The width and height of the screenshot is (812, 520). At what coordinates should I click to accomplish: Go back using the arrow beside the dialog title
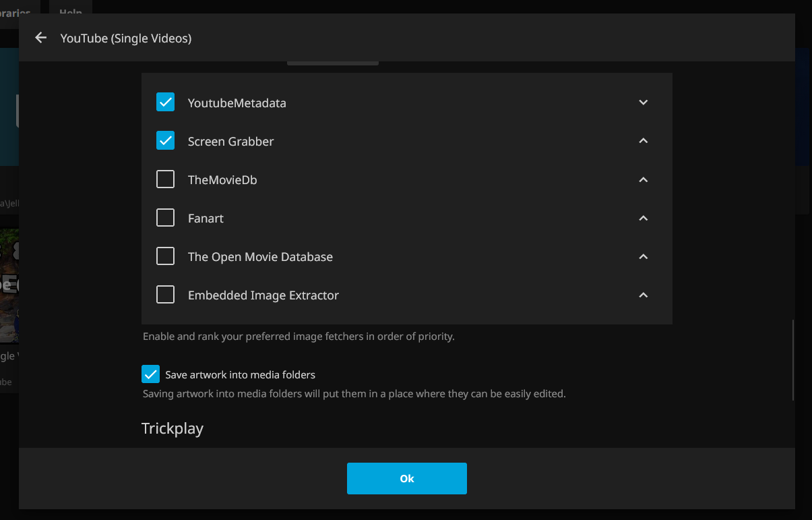click(x=41, y=38)
